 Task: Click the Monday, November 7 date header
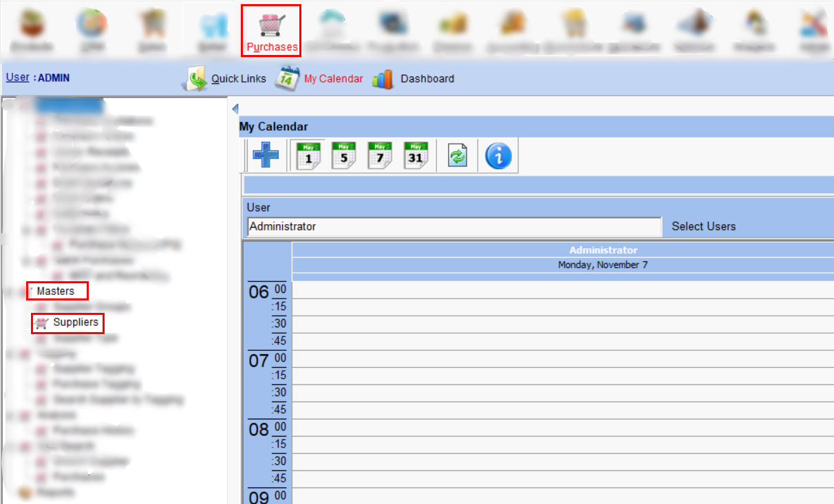point(603,265)
